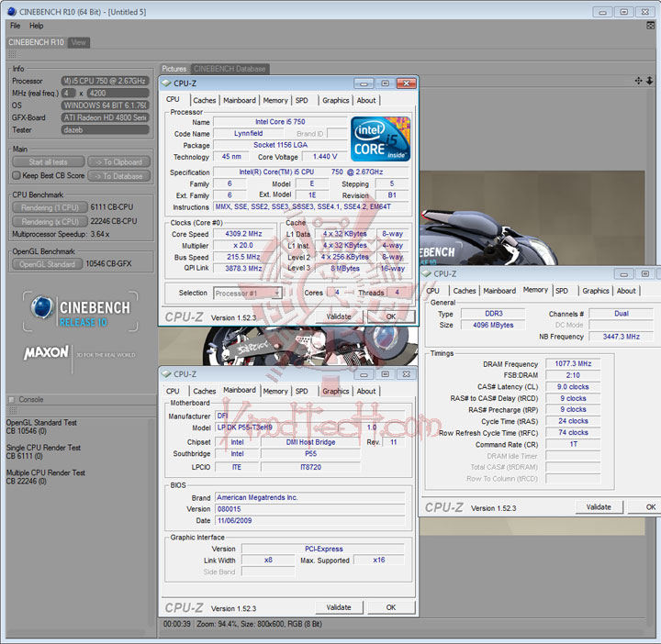The height and width of the screenshot is (644, 661).
Task: Click Validate in Memory CPU-Z window
Action: (x=599, y=507)
